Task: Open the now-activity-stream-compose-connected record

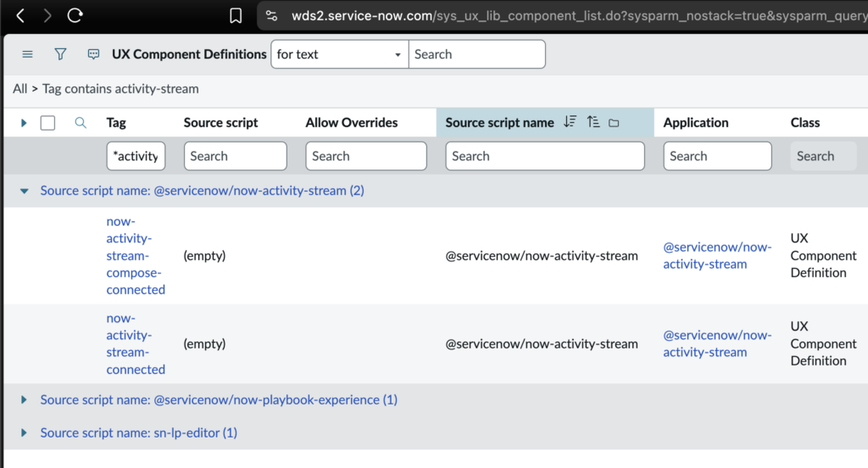Action: [135, 255]
